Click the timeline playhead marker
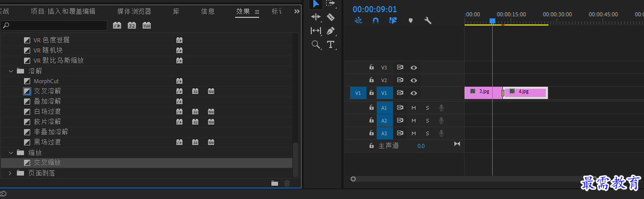This screenshot has width=644, height=199. pos(492,21)
